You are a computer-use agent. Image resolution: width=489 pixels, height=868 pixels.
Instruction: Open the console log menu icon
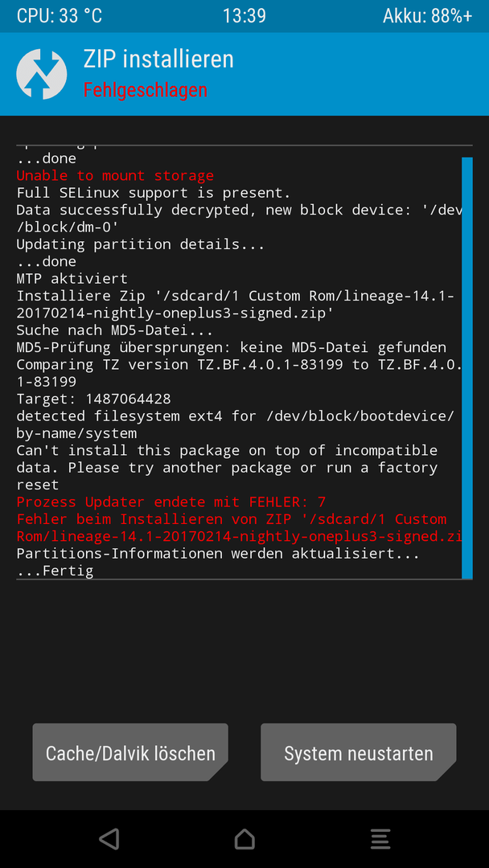[380, 839]
